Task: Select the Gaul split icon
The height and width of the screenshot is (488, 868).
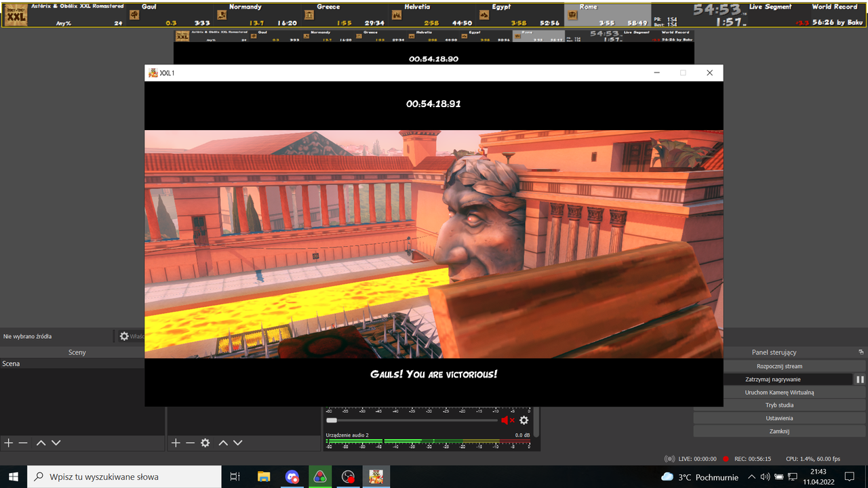Action: tap(134, 15)
